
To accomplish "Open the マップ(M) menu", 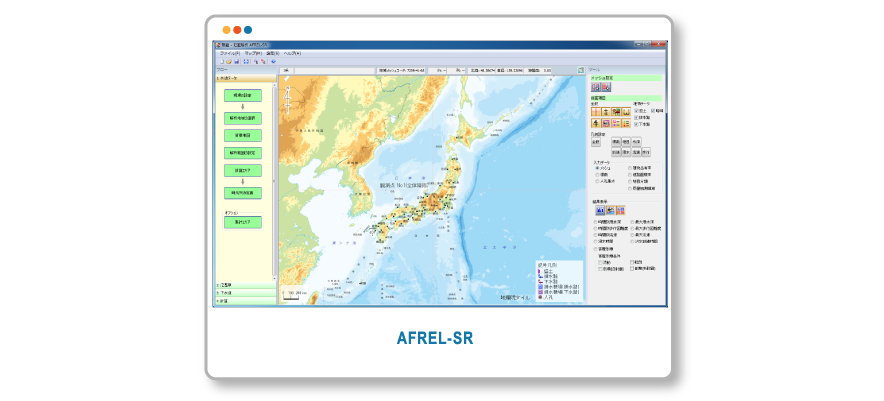I will pyautogui.click(x=253, y=54).
